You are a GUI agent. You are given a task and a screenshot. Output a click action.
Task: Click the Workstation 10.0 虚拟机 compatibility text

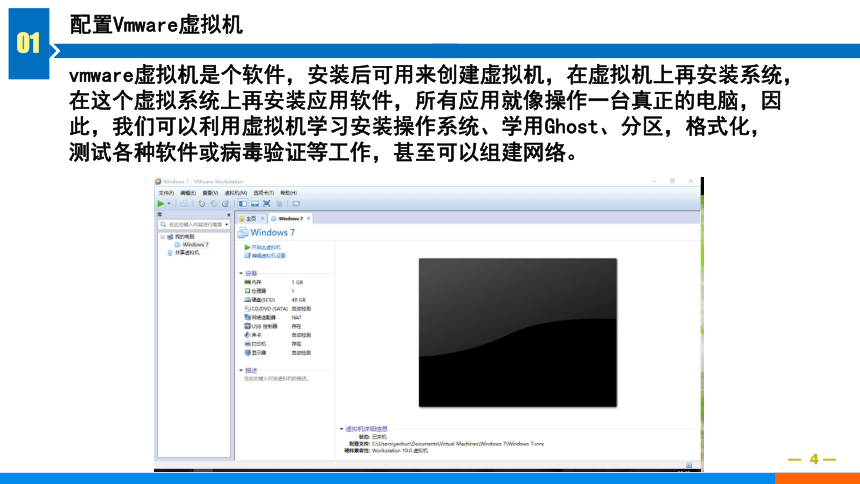[400, 451]
